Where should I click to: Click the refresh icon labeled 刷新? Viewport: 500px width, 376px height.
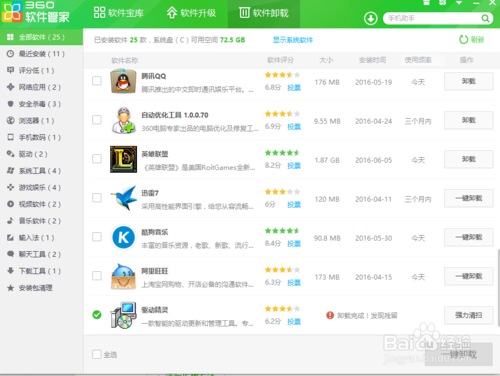463,40
